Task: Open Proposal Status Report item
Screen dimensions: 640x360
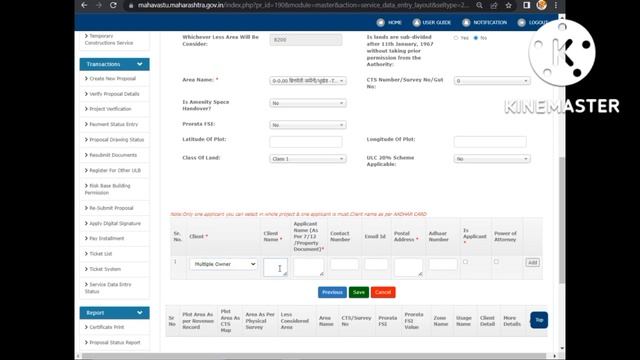Action: point(114,342)
